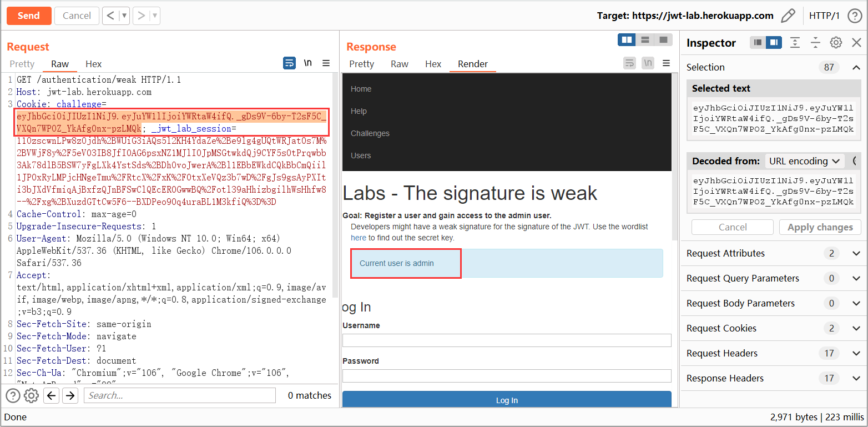Select the Response Hex tab
This screenshot has width=868, height=427.
(x=433, y=64)
